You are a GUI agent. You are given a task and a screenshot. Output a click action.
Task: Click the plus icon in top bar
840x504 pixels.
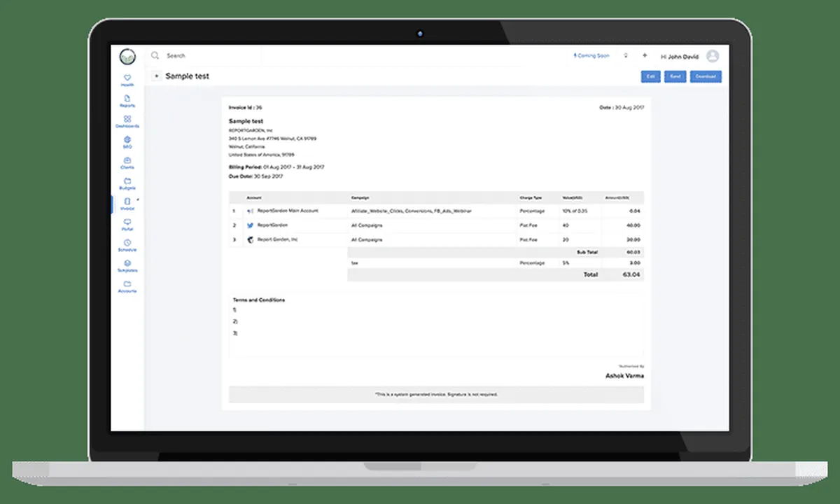645,55
